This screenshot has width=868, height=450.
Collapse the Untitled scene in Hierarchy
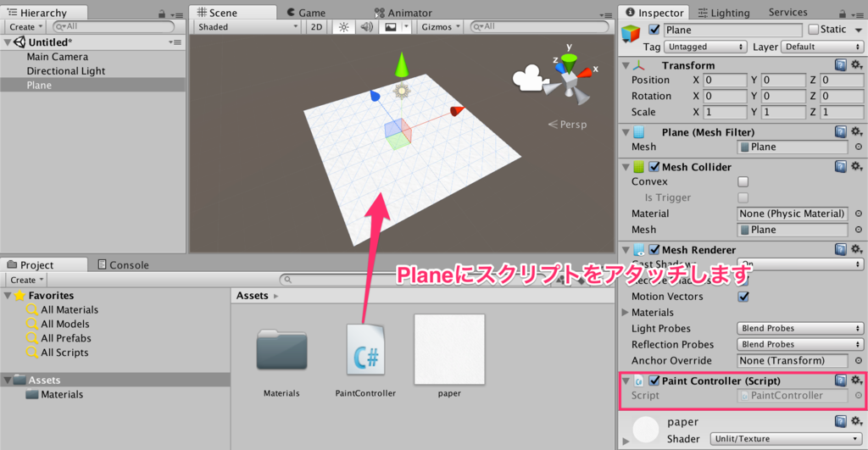(7, 42)
